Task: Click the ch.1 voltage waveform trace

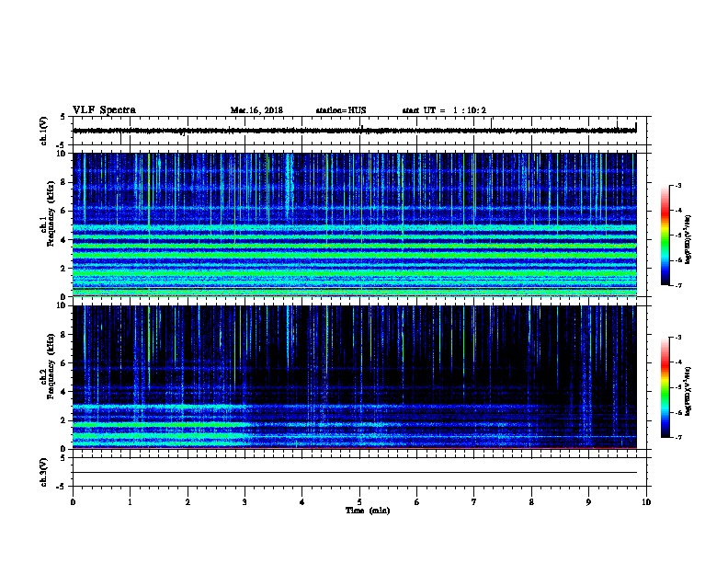Action: (354, 131)
